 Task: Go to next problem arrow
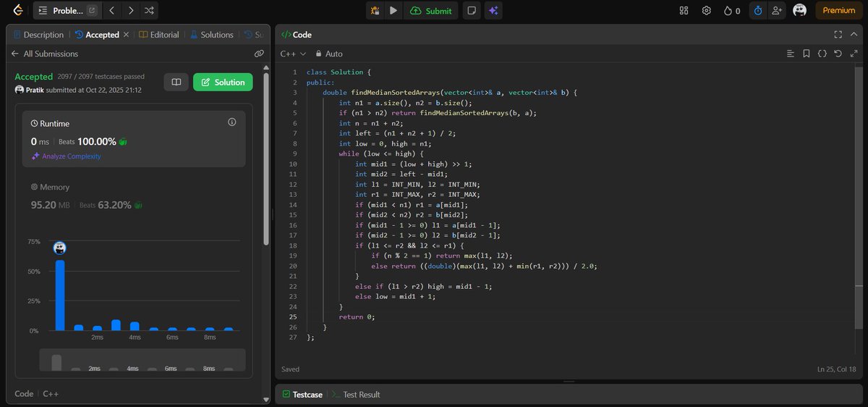click(130, 10)
